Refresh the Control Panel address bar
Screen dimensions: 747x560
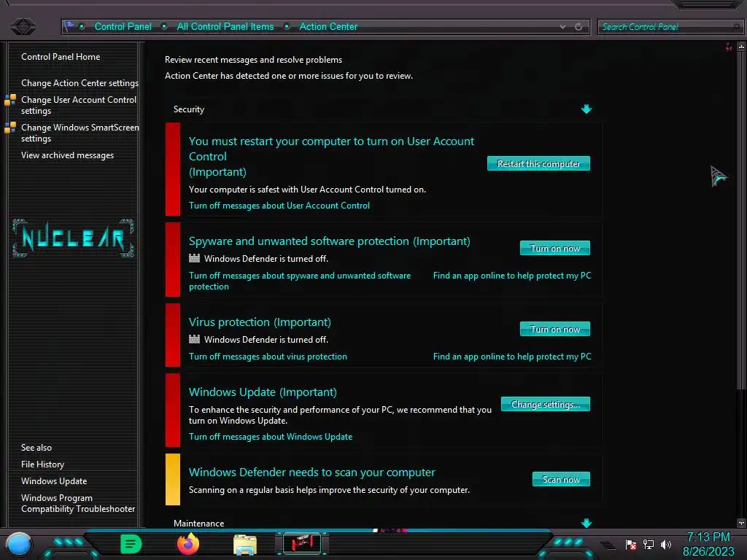click(x=578, y=27)
